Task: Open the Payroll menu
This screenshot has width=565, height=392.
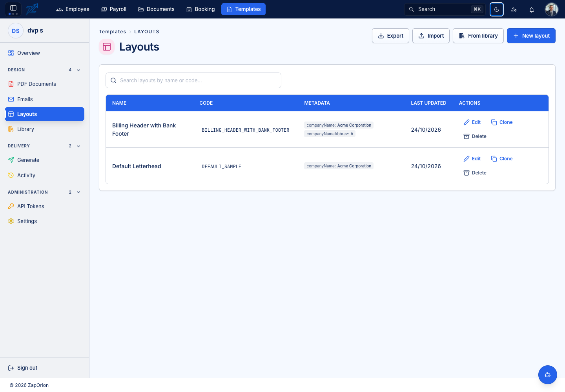Action: 114,9
